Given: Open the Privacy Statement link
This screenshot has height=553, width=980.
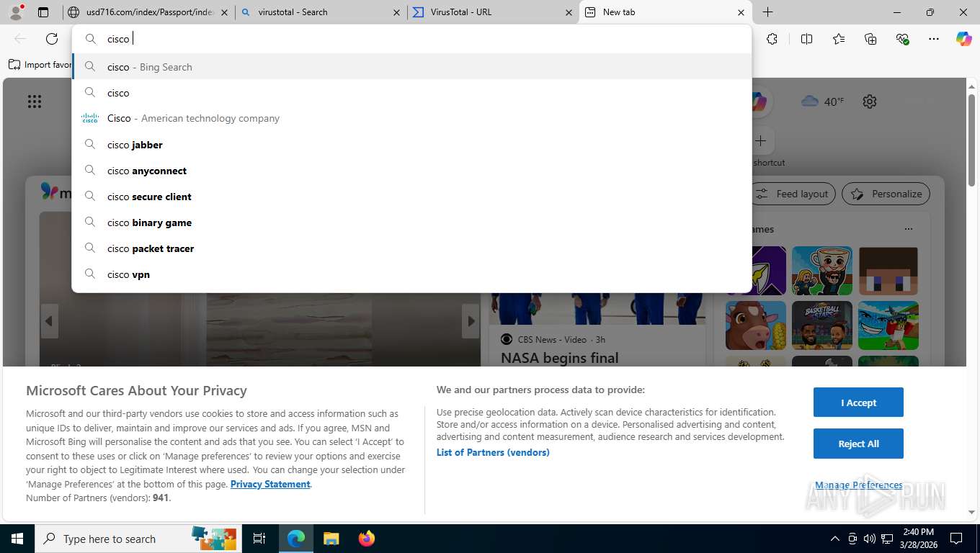Looking at the screenshot, I should tap(270, 484).
